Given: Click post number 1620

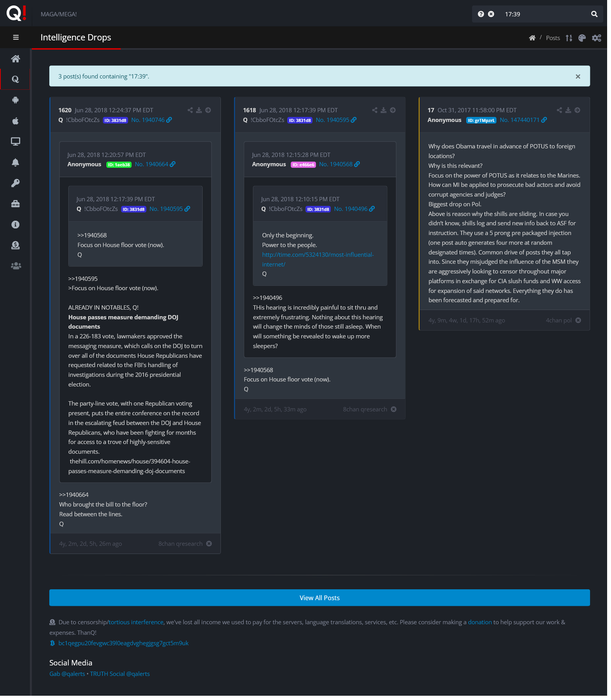Looking at the screenshot, I should (65, 110).
